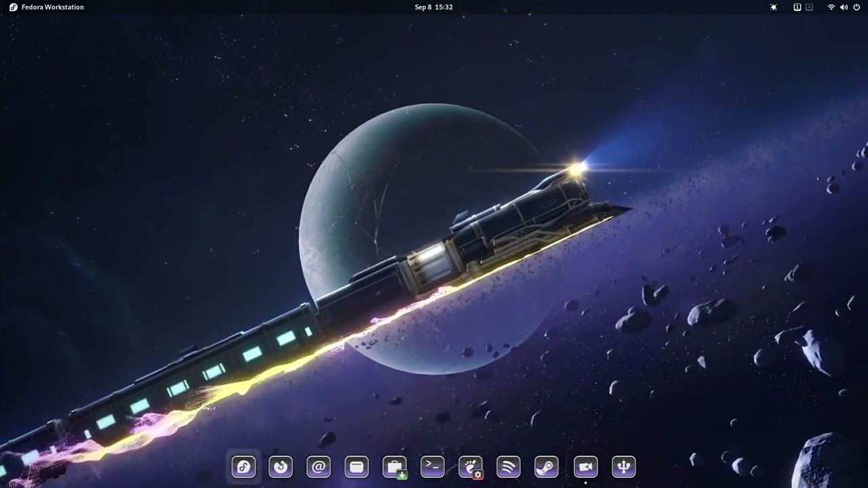Launch Firefox from the dock
868x488 pixels.
click(281, 466)
